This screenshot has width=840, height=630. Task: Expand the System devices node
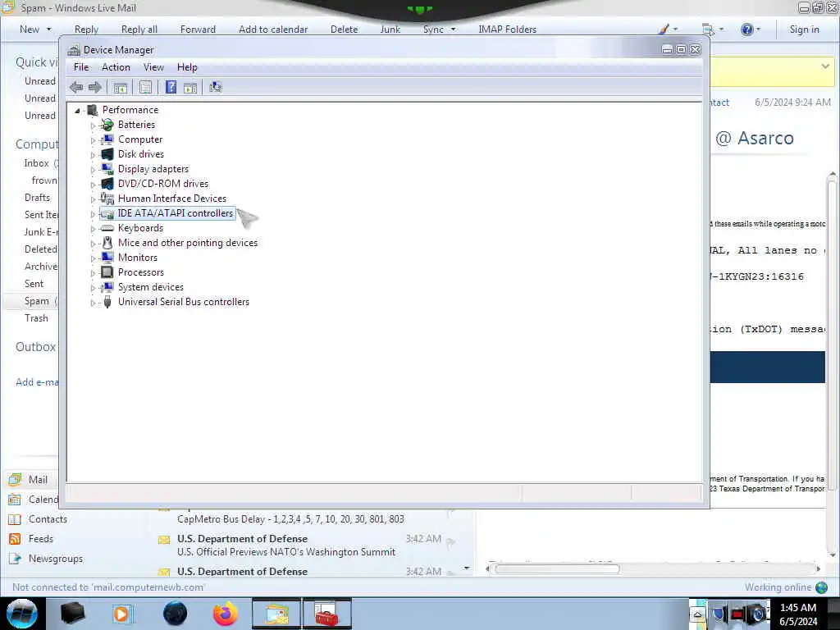click(93, 288)
